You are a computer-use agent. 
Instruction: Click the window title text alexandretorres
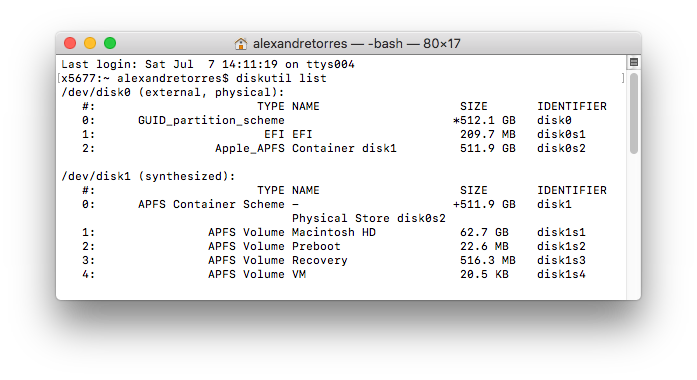[300, 44]
